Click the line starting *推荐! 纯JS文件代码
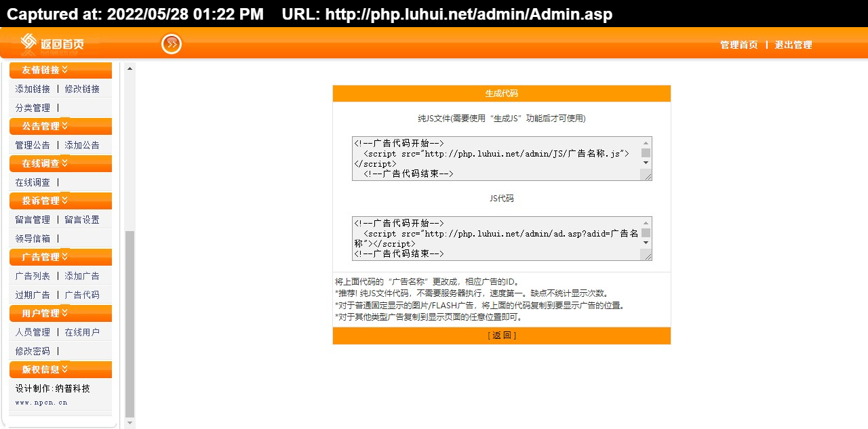 [472, 293]
